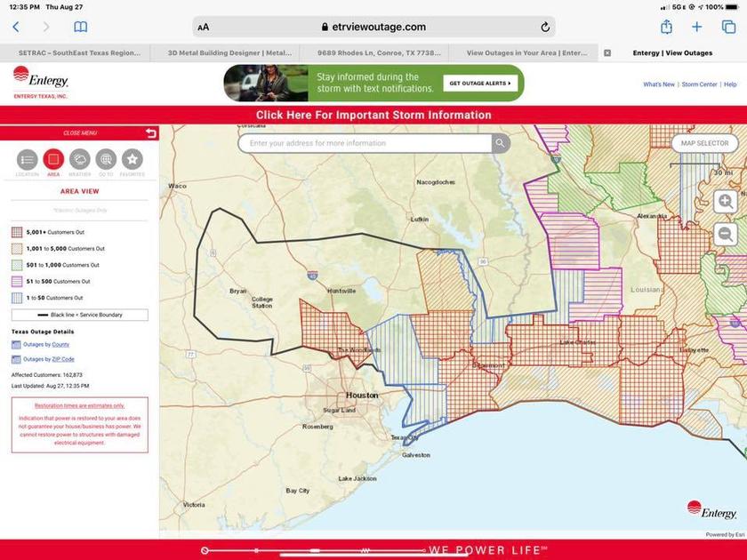The width and height of the screenshot is (747, 560).
Task: Select the Area view icon
Action: pos(53,159)
